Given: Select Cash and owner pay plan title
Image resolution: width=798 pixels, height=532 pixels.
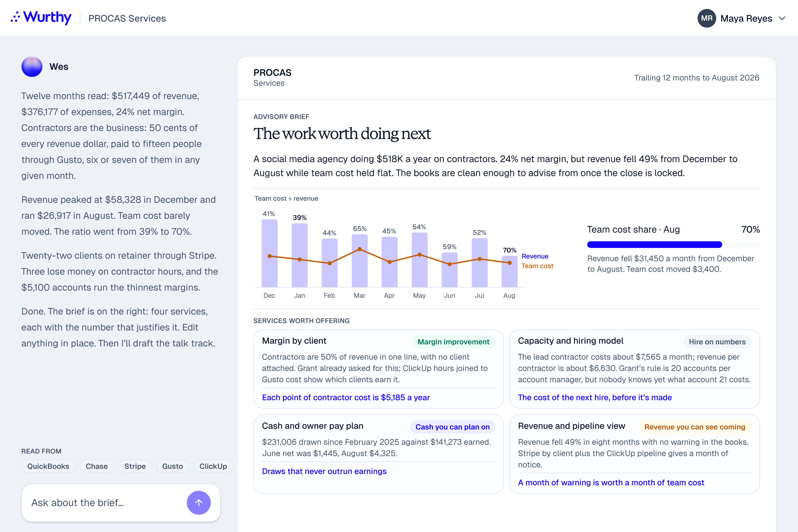Looking at the screenshot, I should point(313,426).
